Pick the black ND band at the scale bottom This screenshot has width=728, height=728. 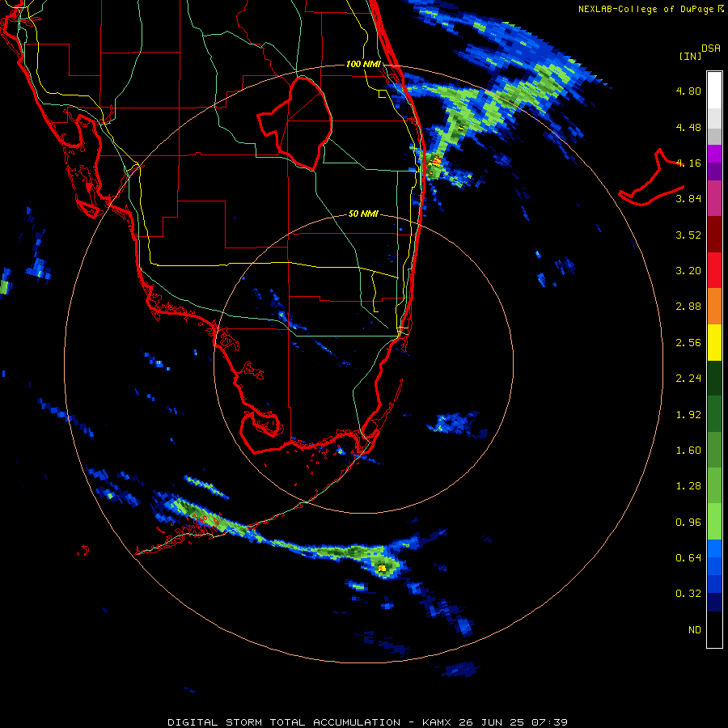click(x=714, y=629)
